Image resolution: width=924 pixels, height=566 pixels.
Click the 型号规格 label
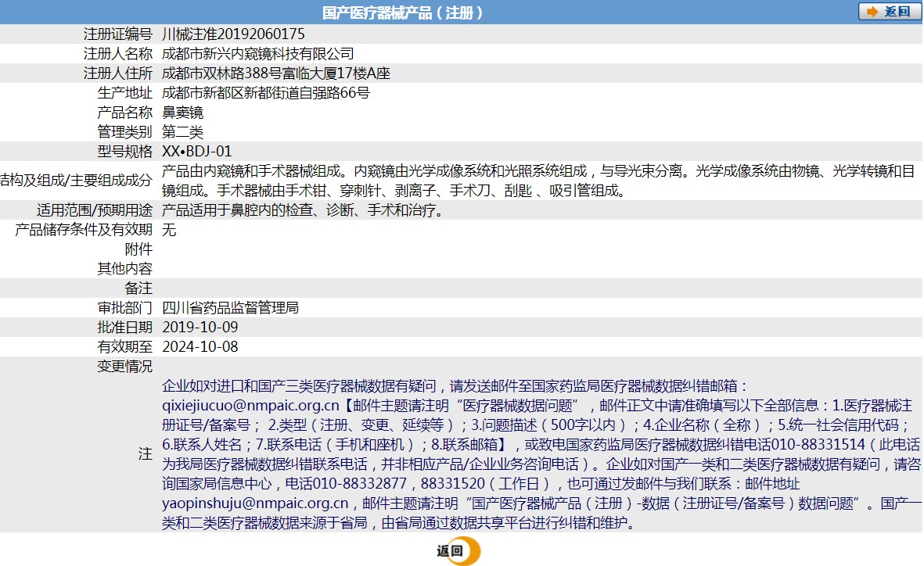[125, 152]
